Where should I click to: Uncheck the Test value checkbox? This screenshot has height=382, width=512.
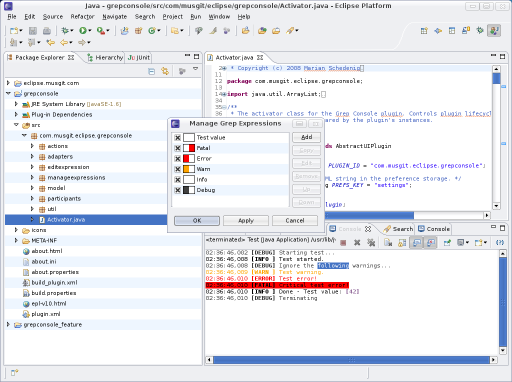click(x=178, y=138)
